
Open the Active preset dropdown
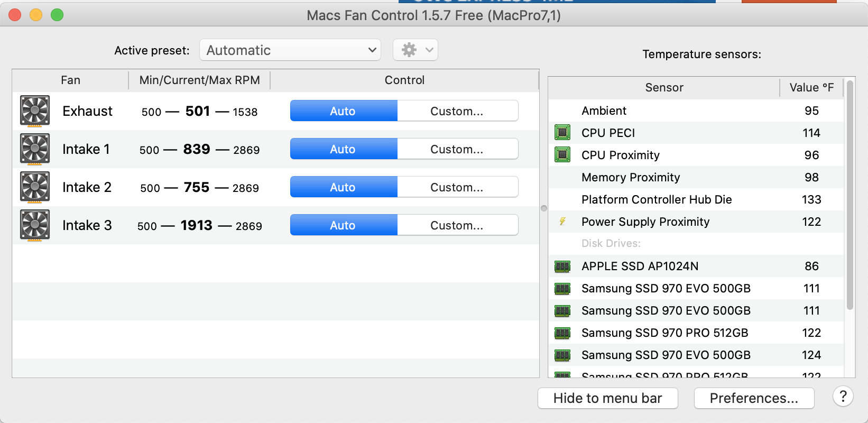click(x=290, y=50)
